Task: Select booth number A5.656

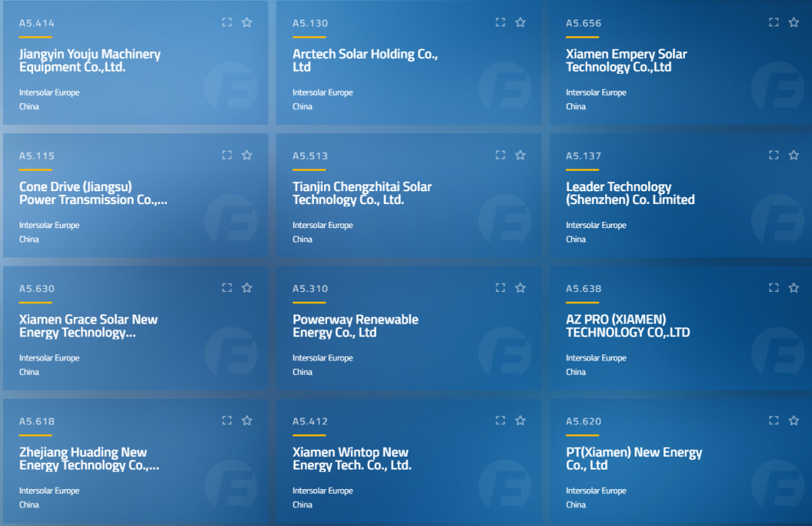Action: (583, 23)
